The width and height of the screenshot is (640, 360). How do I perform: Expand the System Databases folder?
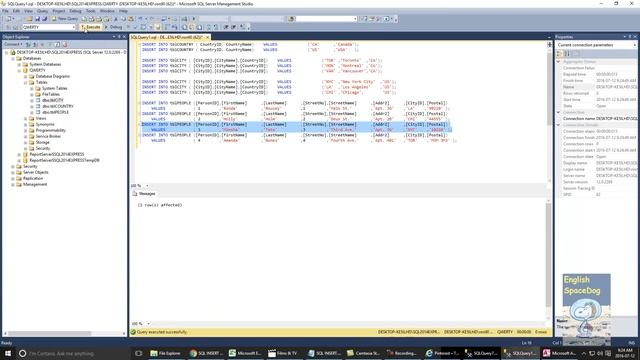point(19,64)
